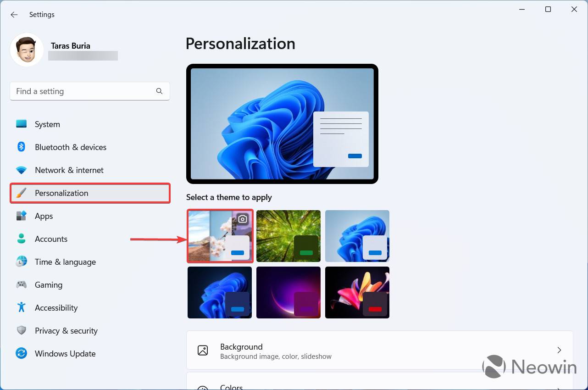
Task: Click the Find a setting search box
Action: 83,91
